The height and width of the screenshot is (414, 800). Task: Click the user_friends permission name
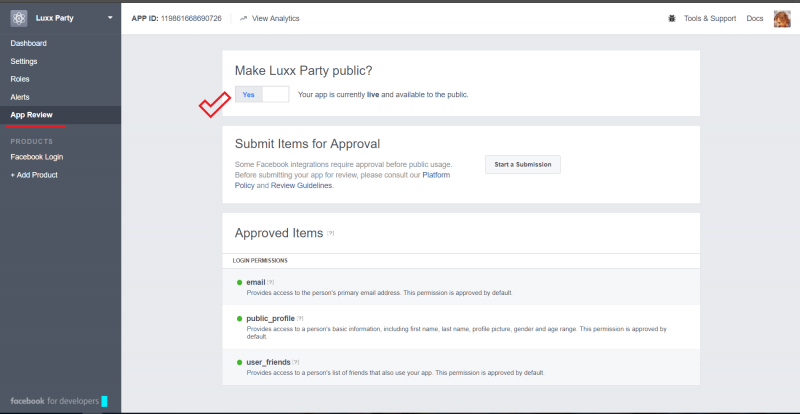[x=268, y=362]
